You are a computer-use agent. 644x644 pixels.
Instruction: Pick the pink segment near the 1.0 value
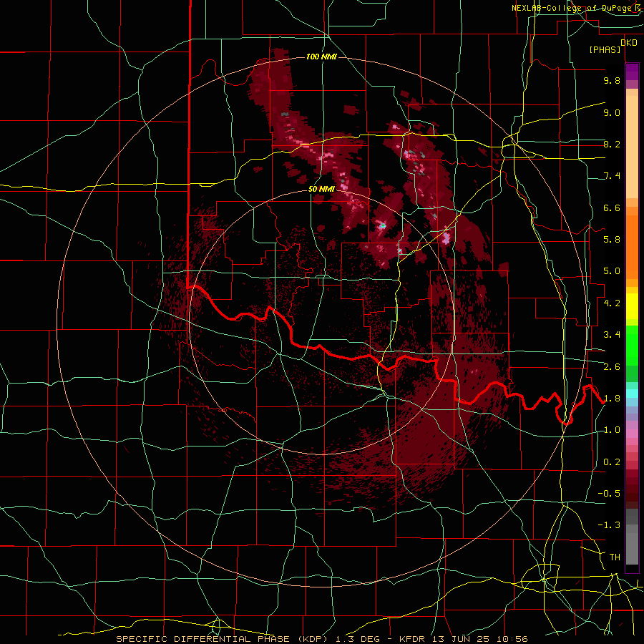[632, 434]
